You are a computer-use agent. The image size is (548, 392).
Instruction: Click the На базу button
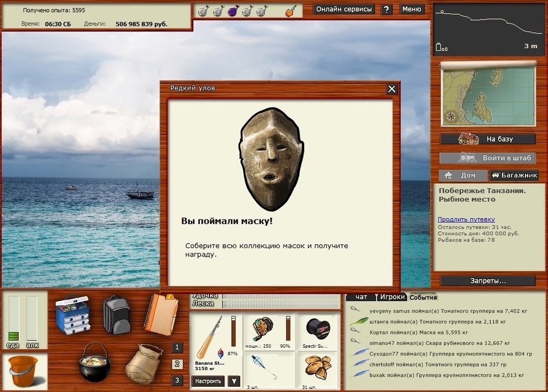point(488,139)
